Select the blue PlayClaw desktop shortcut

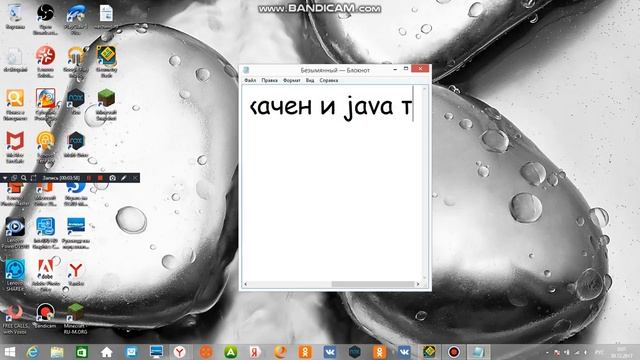tap(76, 18)
